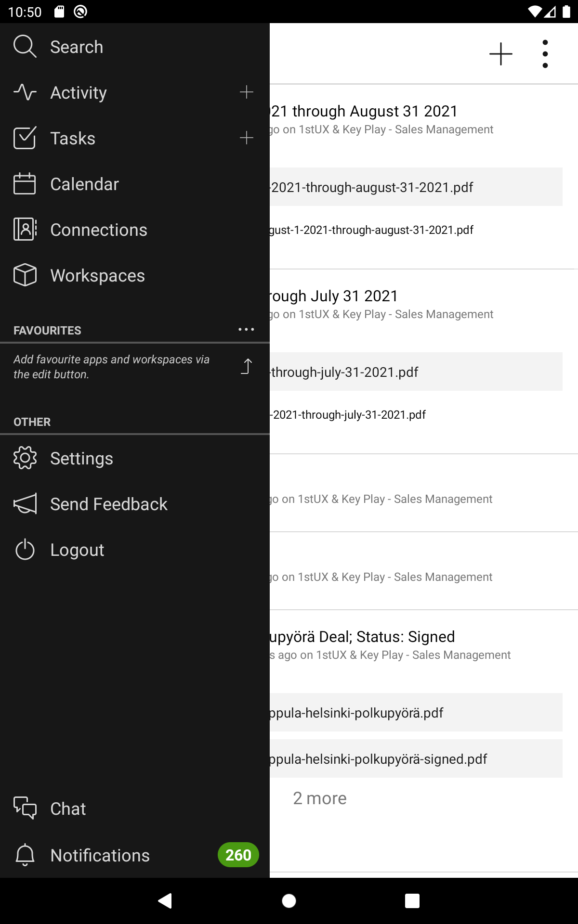Image resolution: width=578 pixels, height=924 pixels.
Task: Open the Connections contacts icon
Action: (x=25, y=230)
